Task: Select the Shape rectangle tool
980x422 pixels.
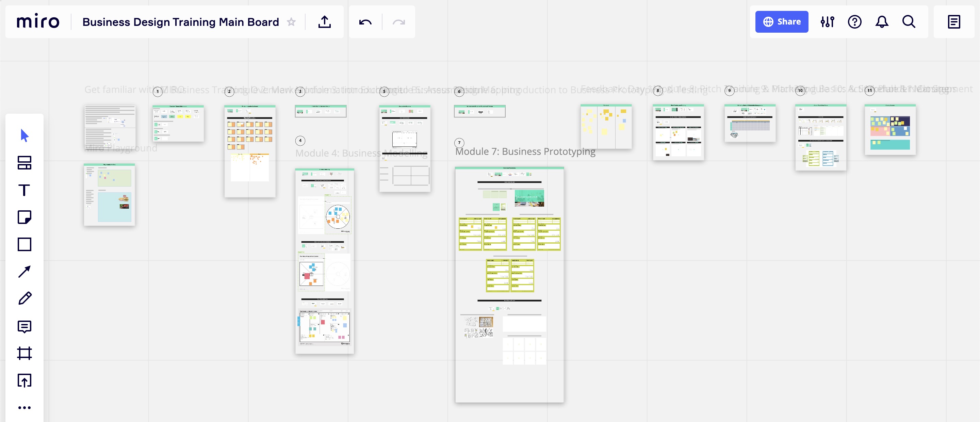Action: pos(24,244)
